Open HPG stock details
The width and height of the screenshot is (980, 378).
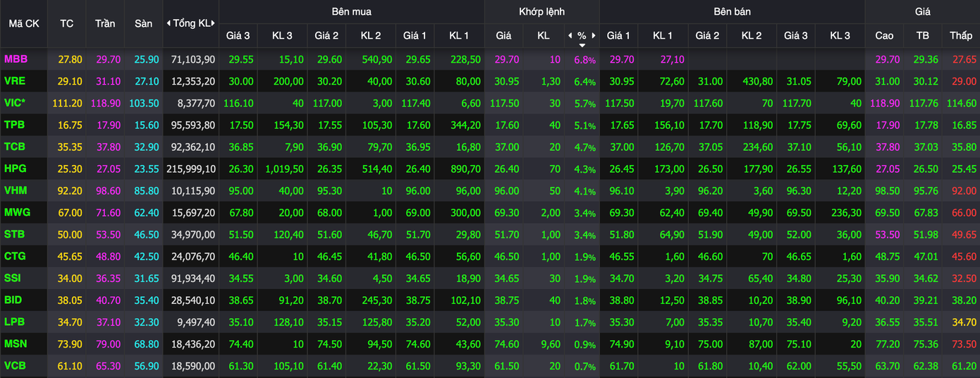(15, 169)
